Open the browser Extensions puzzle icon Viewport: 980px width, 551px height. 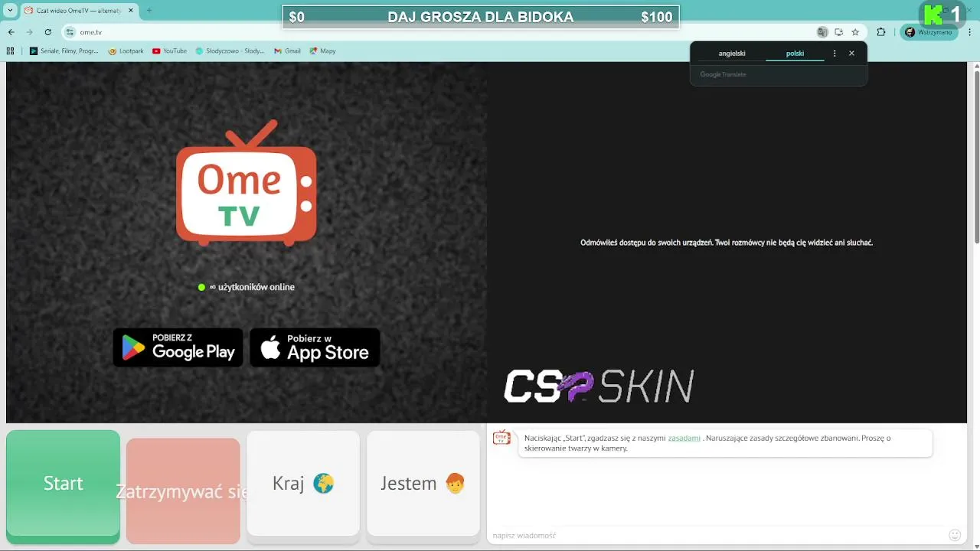pos(881,32)
